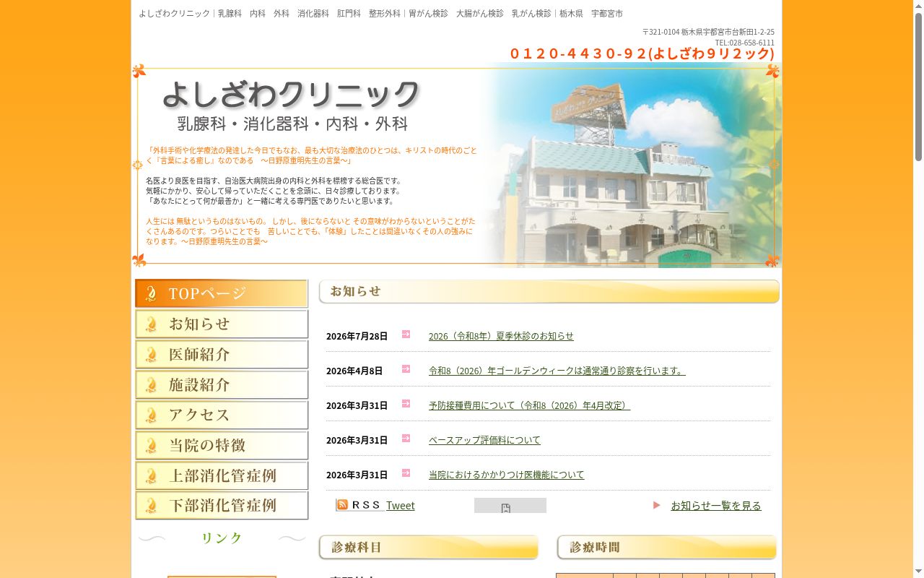Click the toll-free number 0120-4430-92 text
The height and width of the screenshot is (578, 924).
click(642, 53)
